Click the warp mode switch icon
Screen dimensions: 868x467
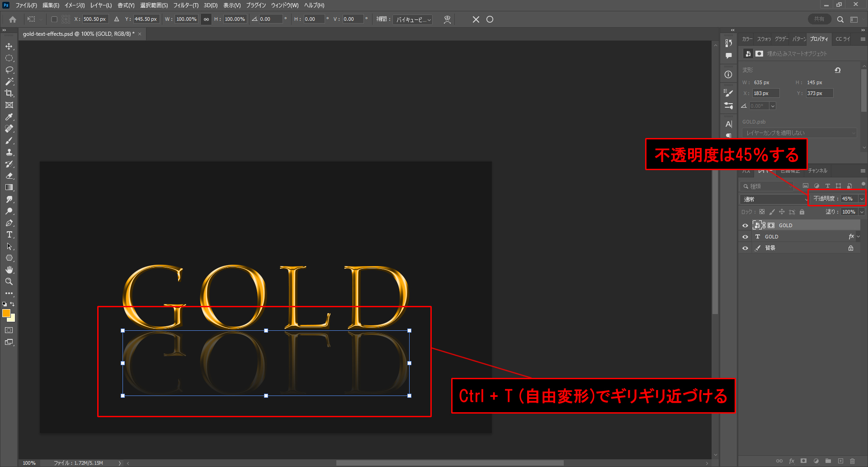[447, 19]
